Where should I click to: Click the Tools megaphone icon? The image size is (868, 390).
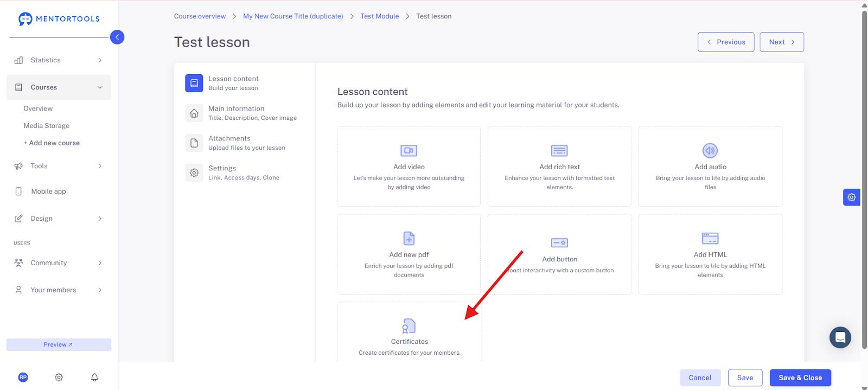pyautogui.click(x=18, y=166)
